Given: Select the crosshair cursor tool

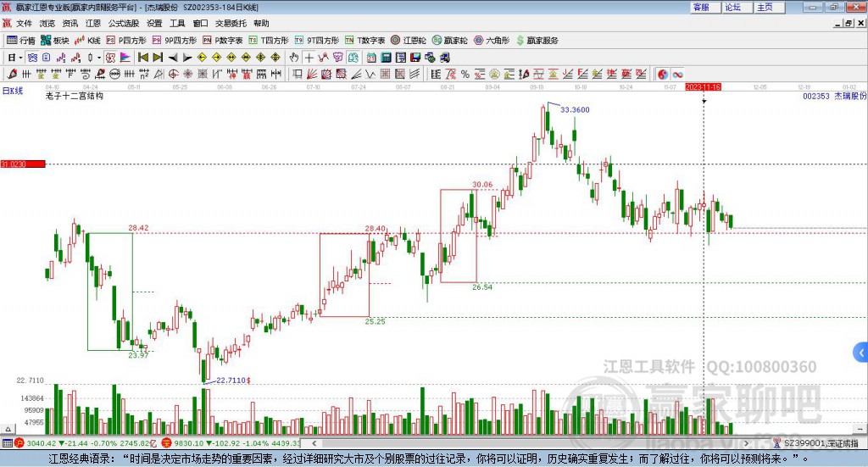Looking at the screenshot, I should pos(309,58).
